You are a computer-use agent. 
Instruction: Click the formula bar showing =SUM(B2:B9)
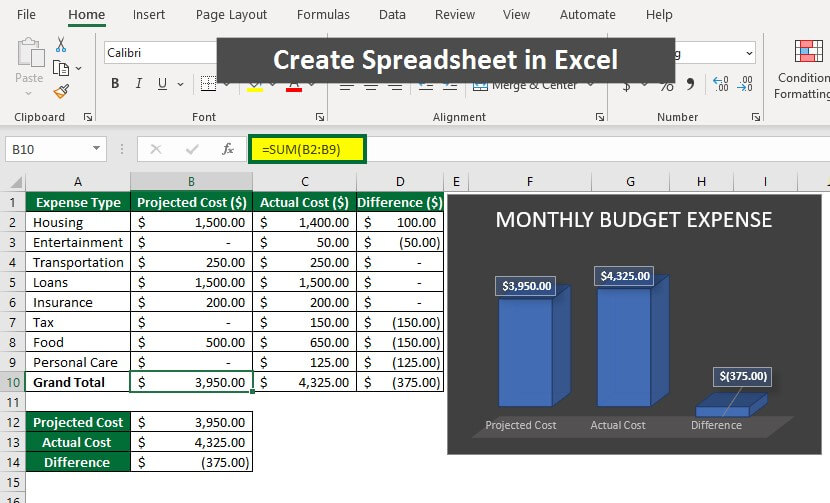coord(307,149)
